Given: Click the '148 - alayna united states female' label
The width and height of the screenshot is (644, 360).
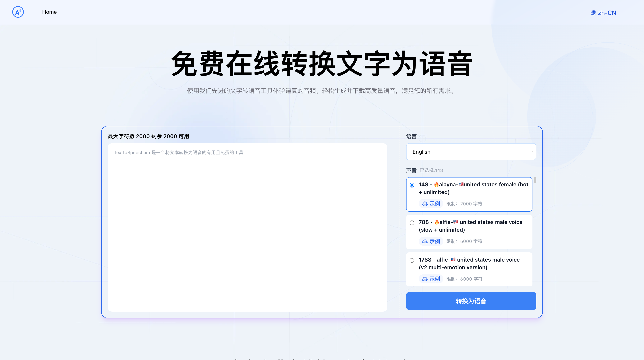Looking at the screenshot, I should click(x=473, y=188).
